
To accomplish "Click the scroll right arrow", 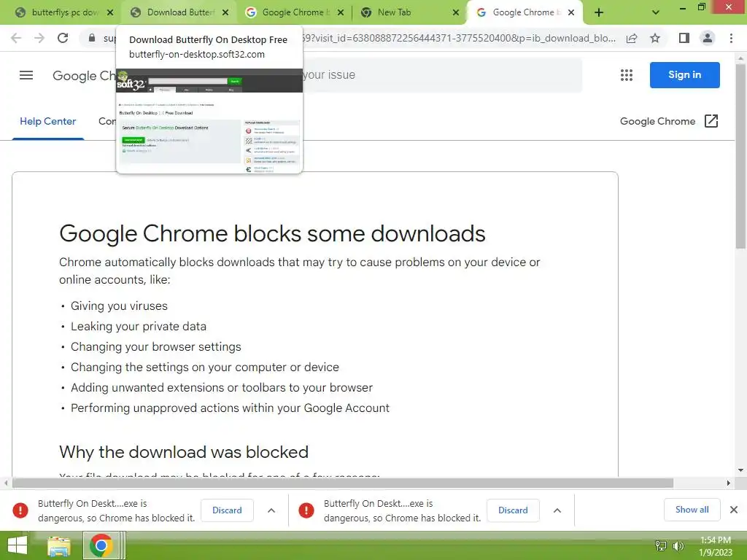I will point(728,483).
